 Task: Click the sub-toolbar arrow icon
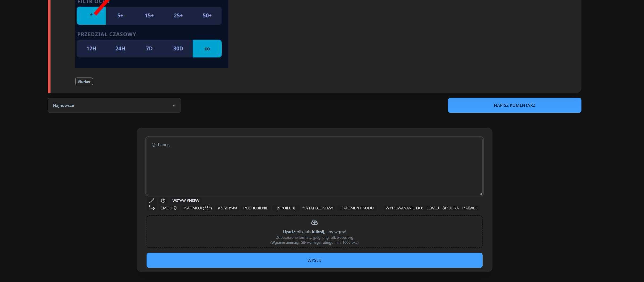tap(152, 208)
